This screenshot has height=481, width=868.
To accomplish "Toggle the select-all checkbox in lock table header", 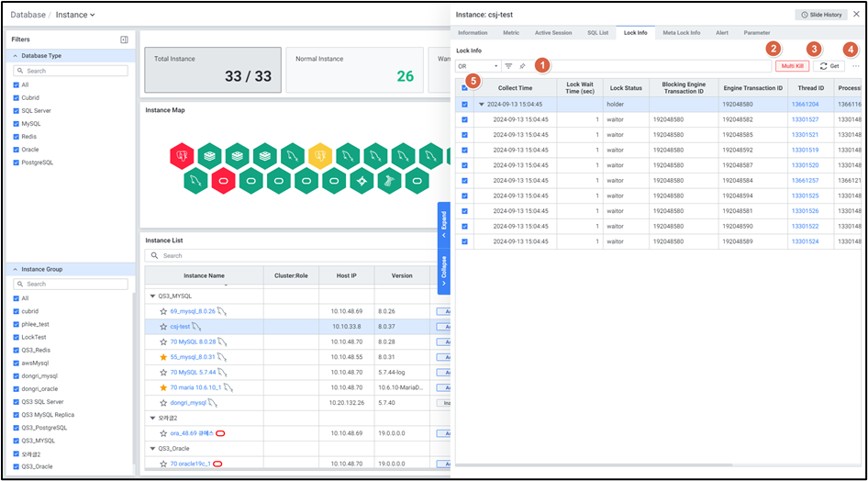I will (464, 88).
